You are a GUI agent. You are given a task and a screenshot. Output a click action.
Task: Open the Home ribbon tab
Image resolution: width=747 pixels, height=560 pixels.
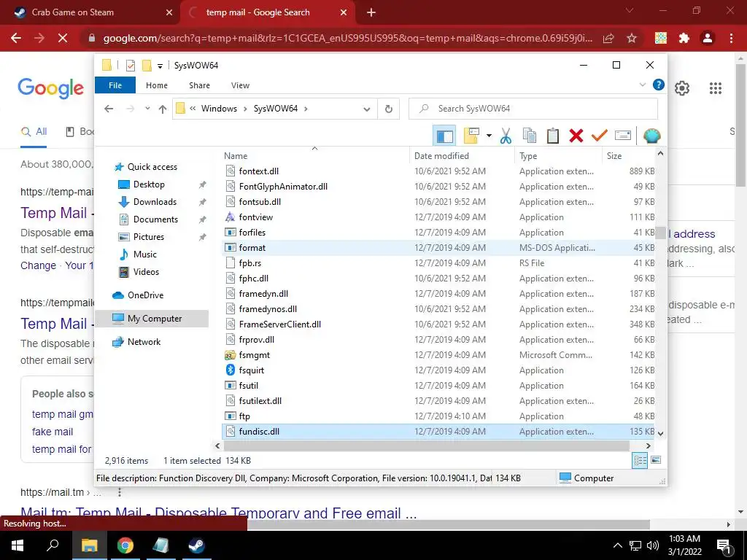tap(157, 85)
